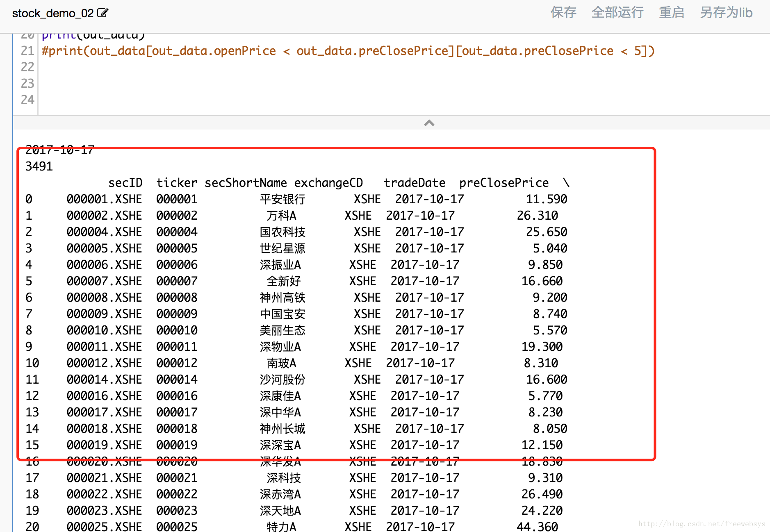This screenshot has height=532, width=770.
Task: Click secID 000021.XSHE
Action: [x=104, y=478]
